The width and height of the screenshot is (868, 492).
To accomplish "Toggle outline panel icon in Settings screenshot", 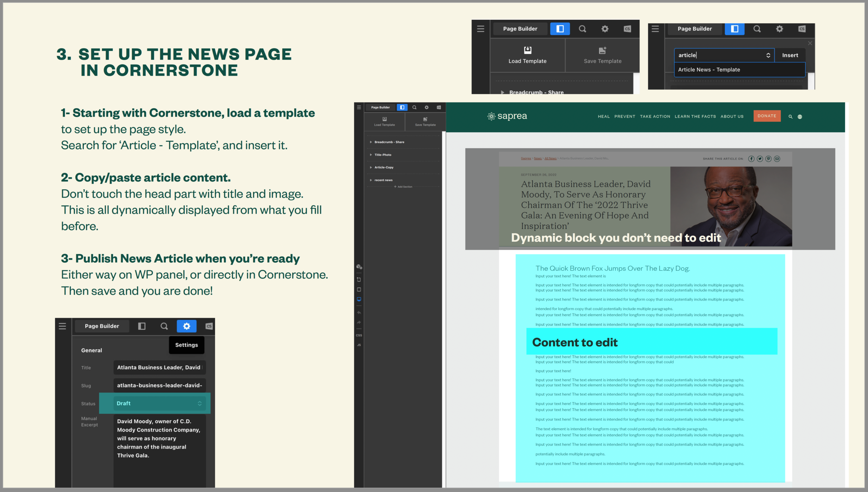I will click(142, 326).
